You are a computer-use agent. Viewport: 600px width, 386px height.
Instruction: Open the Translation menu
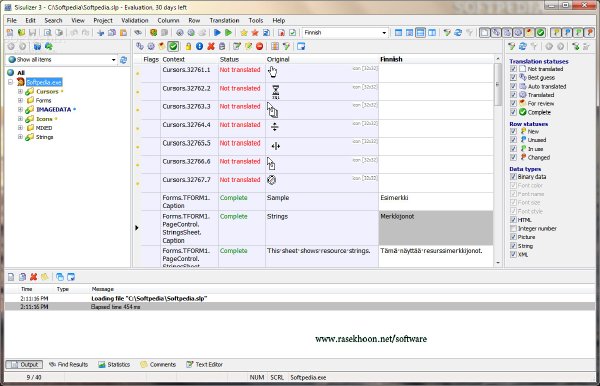(x=224, y=20)
